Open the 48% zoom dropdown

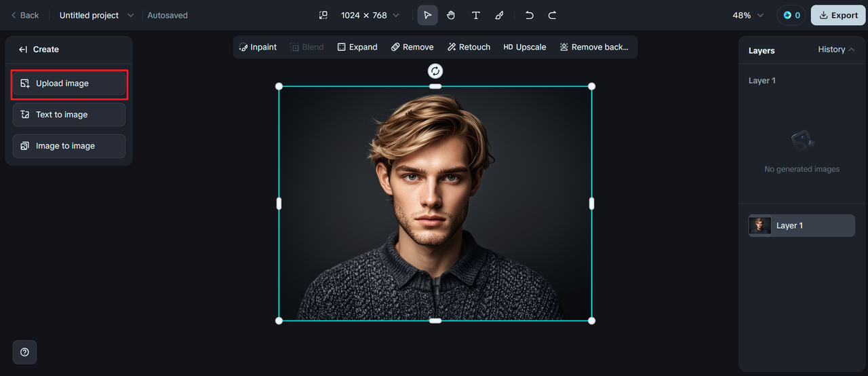click(x=748, y=15)
